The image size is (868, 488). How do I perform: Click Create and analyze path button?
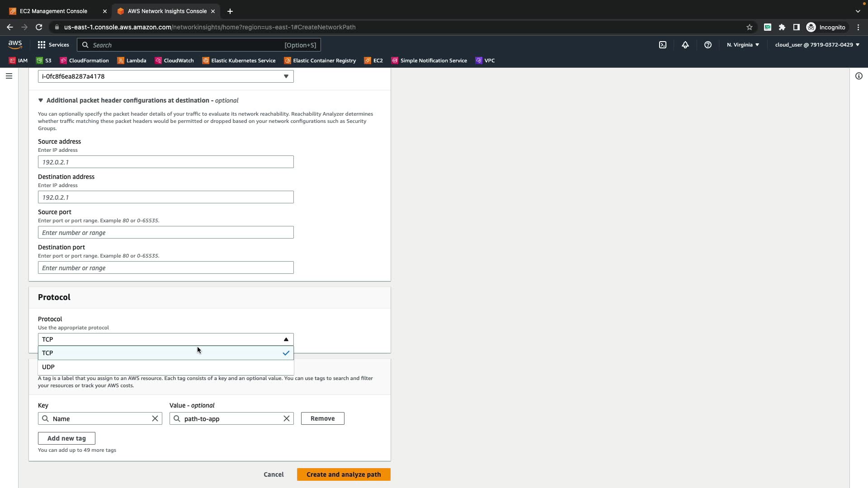pos(343,474)
